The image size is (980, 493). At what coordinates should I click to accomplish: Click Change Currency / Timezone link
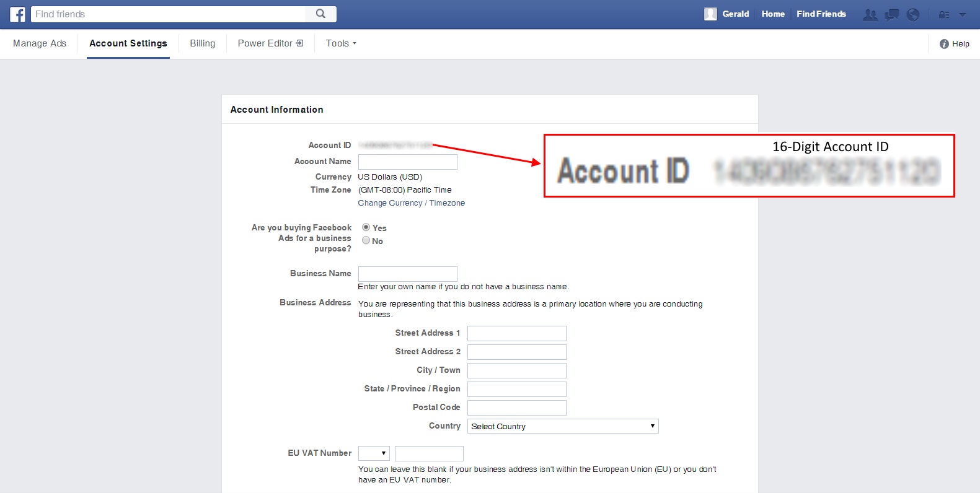pyautogui.click(x=412, y=203)
